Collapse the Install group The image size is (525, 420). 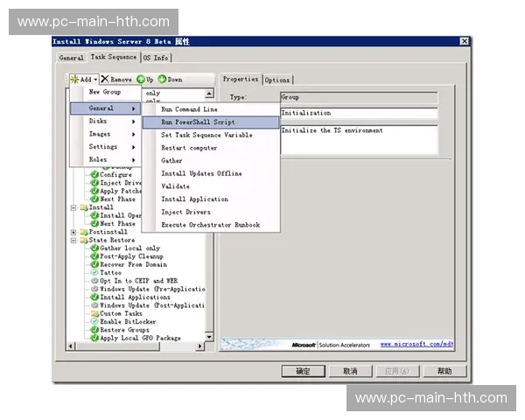[73, 207]
